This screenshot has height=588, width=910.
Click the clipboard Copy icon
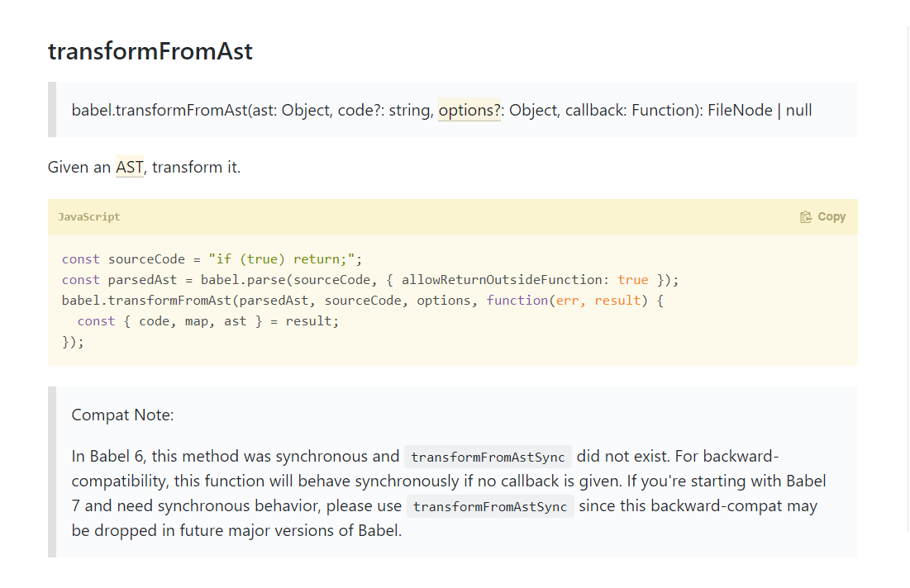(x=805, y=217)
